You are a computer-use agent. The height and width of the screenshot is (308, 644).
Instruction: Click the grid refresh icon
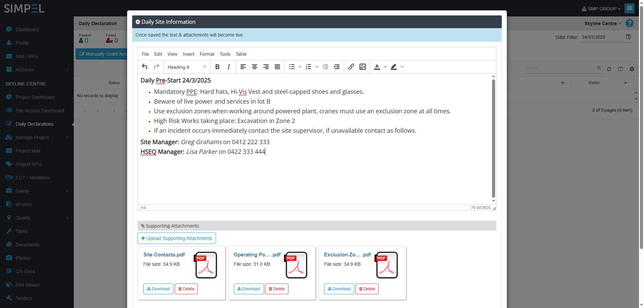(609, 69)
